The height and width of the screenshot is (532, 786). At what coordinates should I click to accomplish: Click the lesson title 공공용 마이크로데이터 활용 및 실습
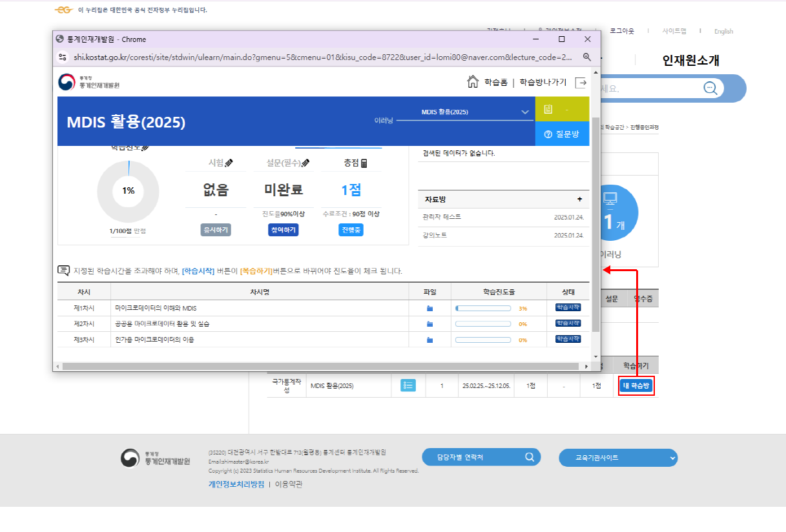[162, 324]
